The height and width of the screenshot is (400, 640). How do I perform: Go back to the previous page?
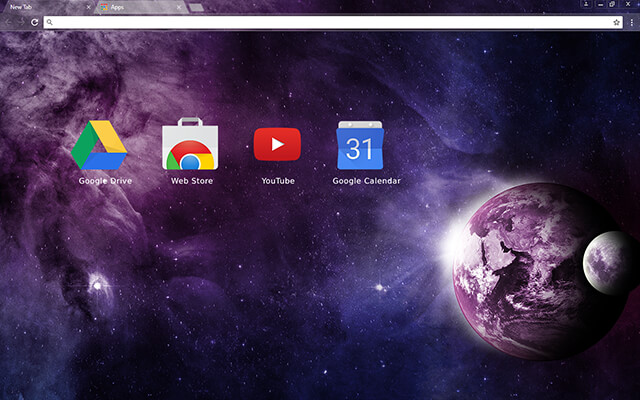tap(9, 22)
